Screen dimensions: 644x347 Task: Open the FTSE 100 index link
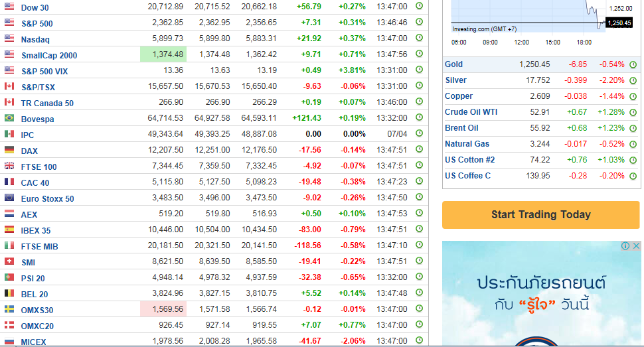39,167
